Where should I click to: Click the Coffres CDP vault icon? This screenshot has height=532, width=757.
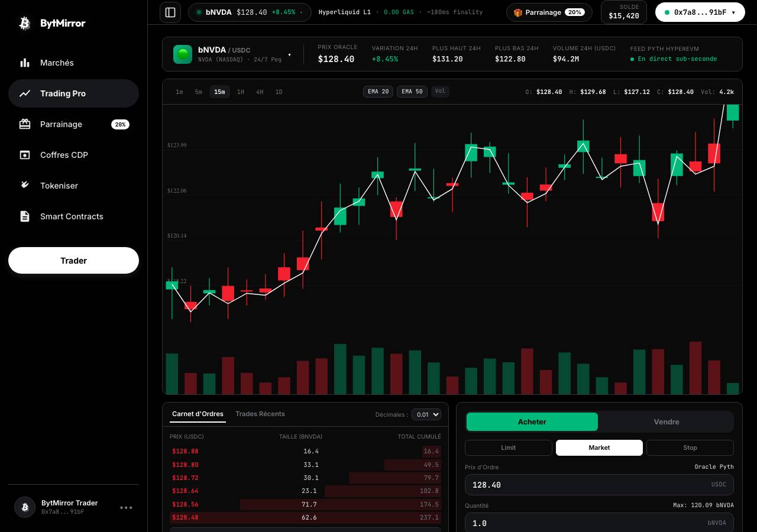pyautogui.click(x=25, y=155)
